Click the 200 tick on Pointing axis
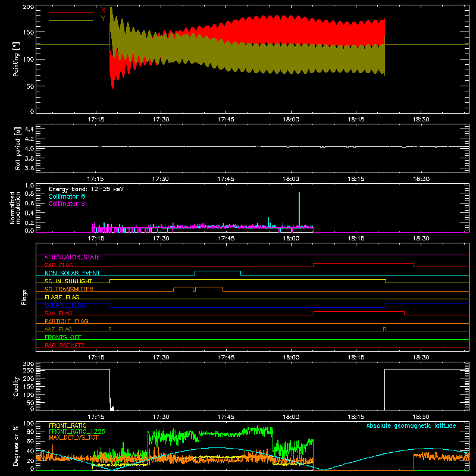This screenshot has width=476, height=476. 29,7
